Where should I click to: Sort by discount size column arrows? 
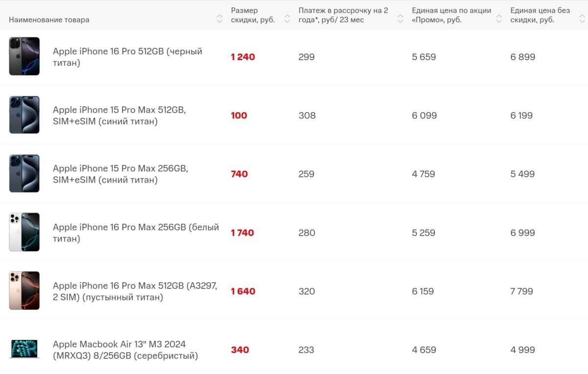click(287, 20)
